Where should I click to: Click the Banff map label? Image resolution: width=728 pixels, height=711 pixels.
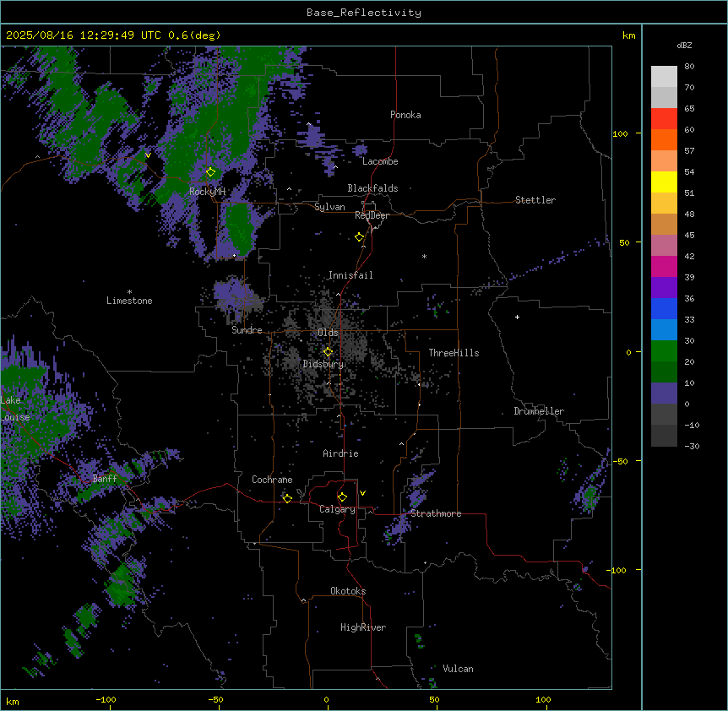105,479
